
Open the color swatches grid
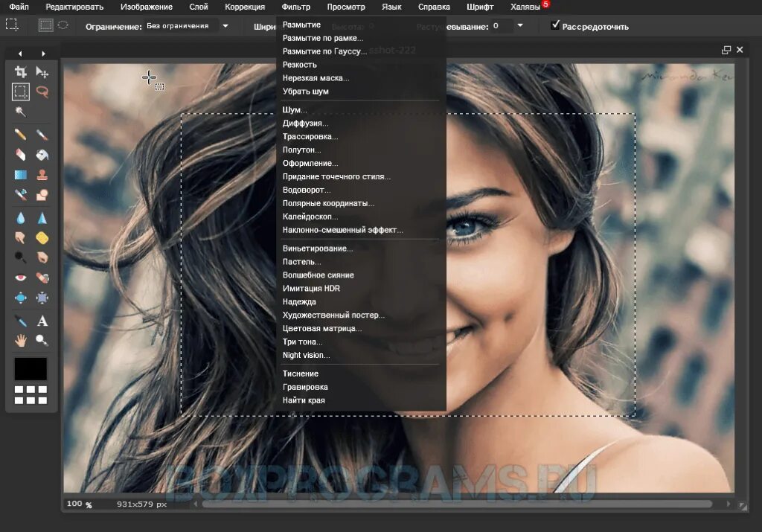click(31, 395)
